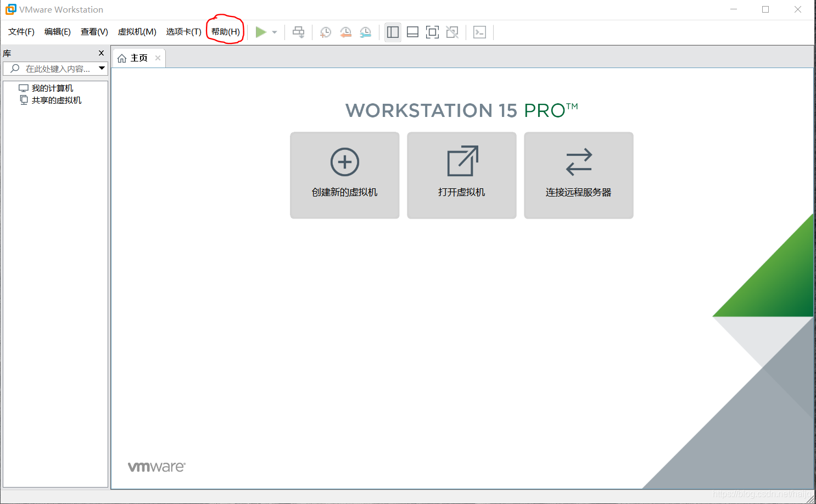816x504 pixels.
Task: Open snapshot manager with the clock-wrench icon
Action: click(x=365, y=32)
